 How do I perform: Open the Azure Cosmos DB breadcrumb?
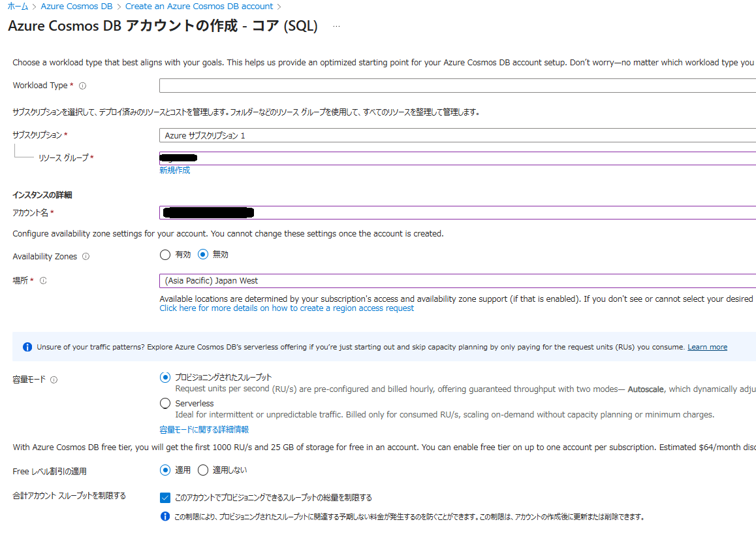pos(76,6)
